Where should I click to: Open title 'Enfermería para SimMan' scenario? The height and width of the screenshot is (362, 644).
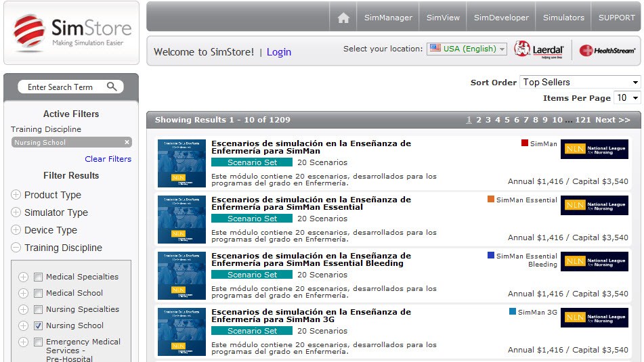click(311, 147)
